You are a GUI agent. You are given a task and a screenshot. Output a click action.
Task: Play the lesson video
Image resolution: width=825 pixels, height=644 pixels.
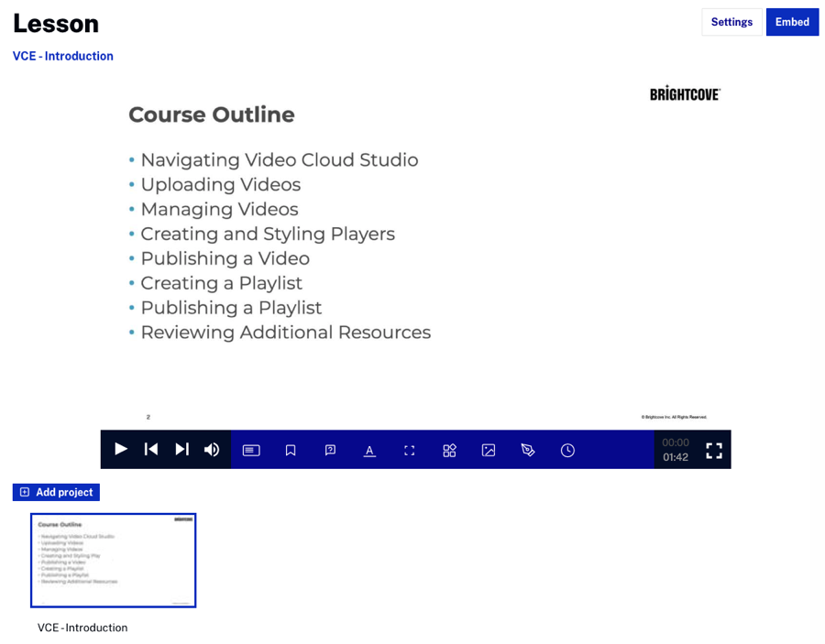(x=121, y=450)
